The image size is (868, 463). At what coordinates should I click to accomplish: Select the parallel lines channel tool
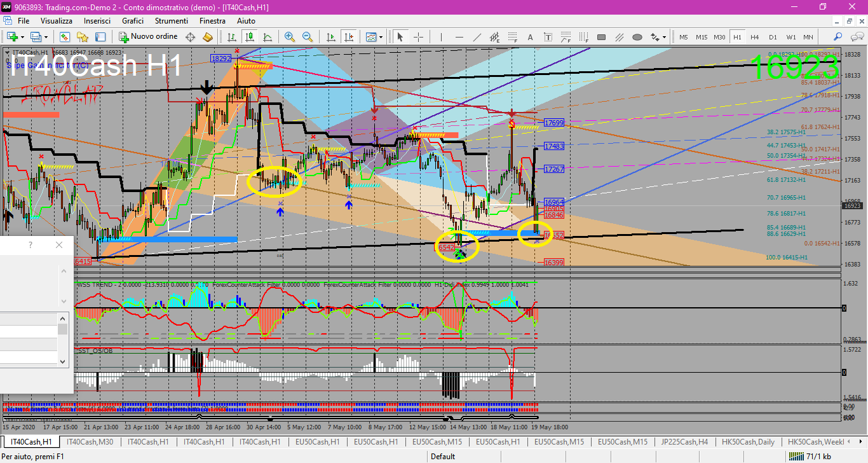[619, 37]
